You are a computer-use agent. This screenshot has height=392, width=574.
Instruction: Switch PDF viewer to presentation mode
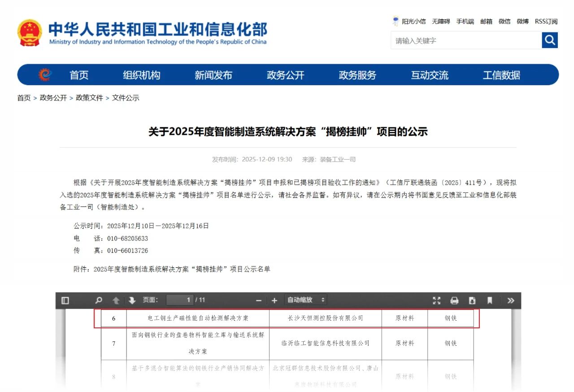pos(436,300)
